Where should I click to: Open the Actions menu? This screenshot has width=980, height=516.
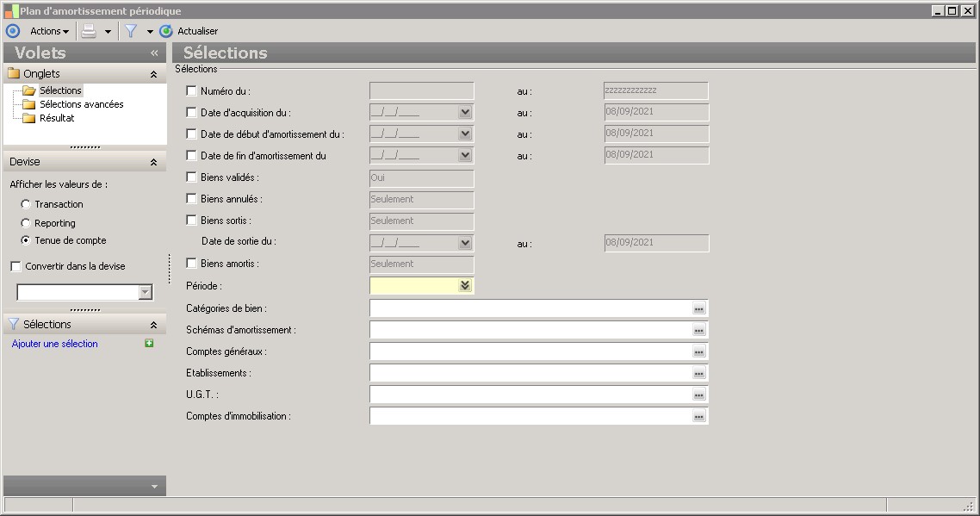(49, 31)
